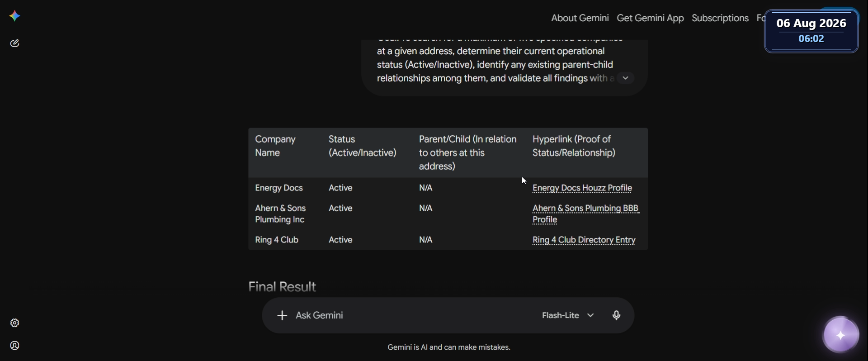Start a new chat with the pencil icon
This screenshot has height=361, width=868.
pos(15,43)
